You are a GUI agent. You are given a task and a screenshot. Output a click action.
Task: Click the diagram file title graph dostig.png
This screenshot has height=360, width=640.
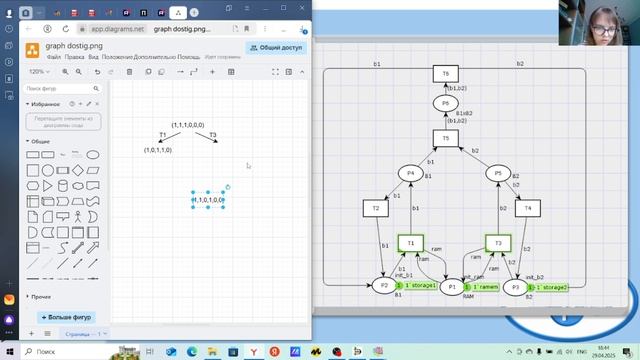pos(74,46)
